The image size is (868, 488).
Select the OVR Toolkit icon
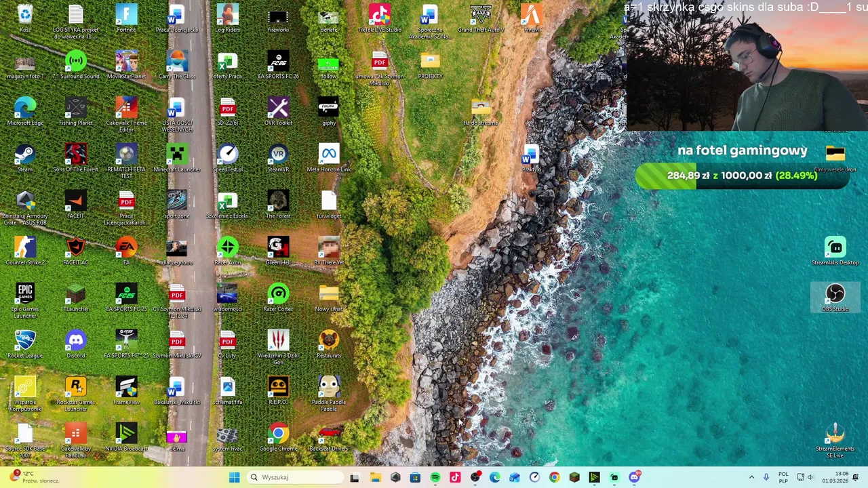click(x=278, y=112)
